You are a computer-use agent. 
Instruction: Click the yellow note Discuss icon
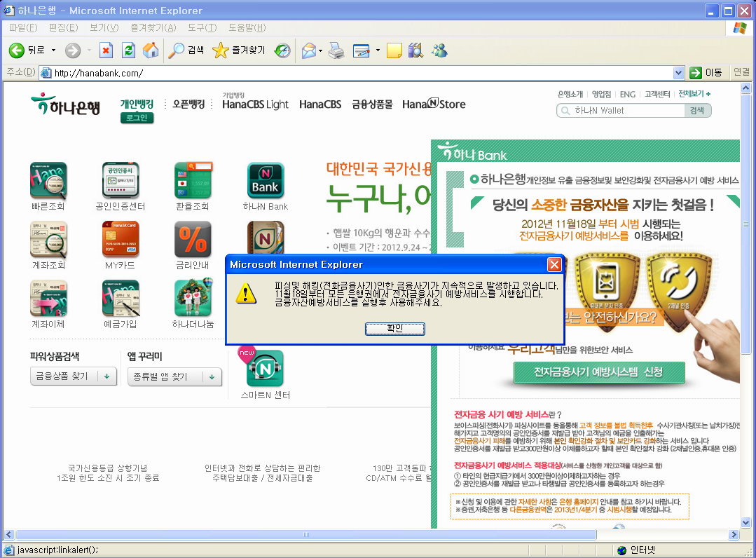(394, 50)
